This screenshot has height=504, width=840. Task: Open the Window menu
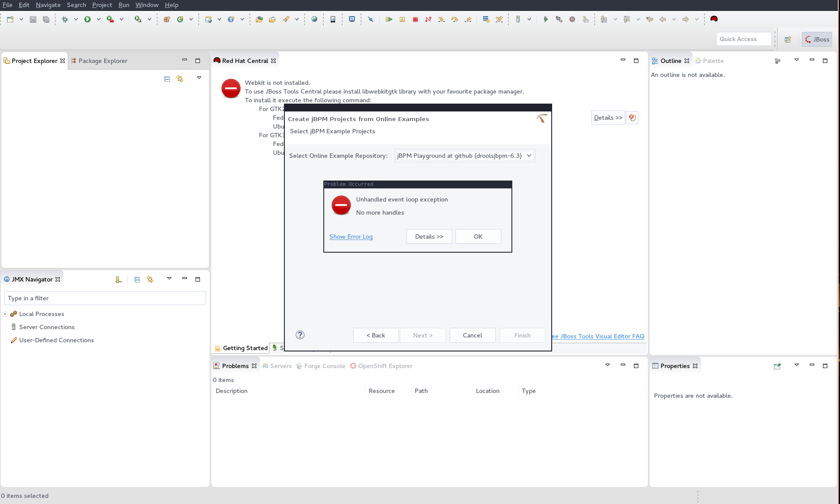[x=147, y=5]
